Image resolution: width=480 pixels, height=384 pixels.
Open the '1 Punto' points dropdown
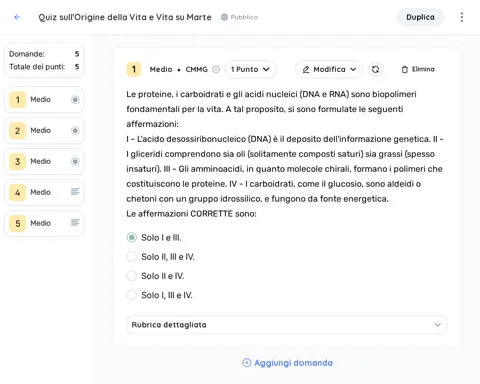(x=250, y=69)
